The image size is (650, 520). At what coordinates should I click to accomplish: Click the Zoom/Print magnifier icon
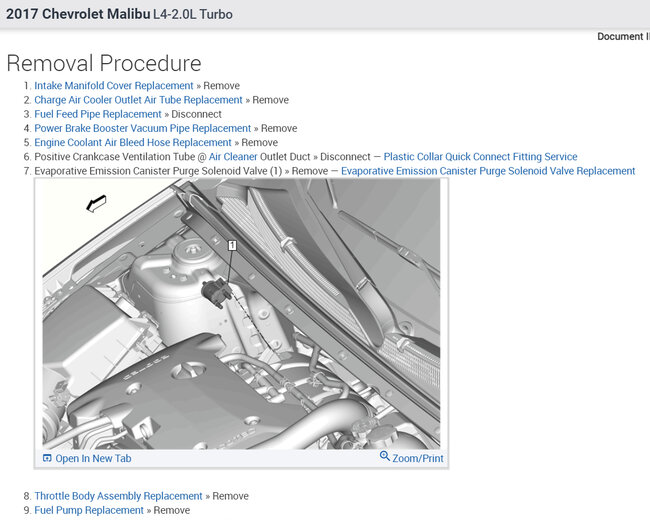click(x=385, y=456)
